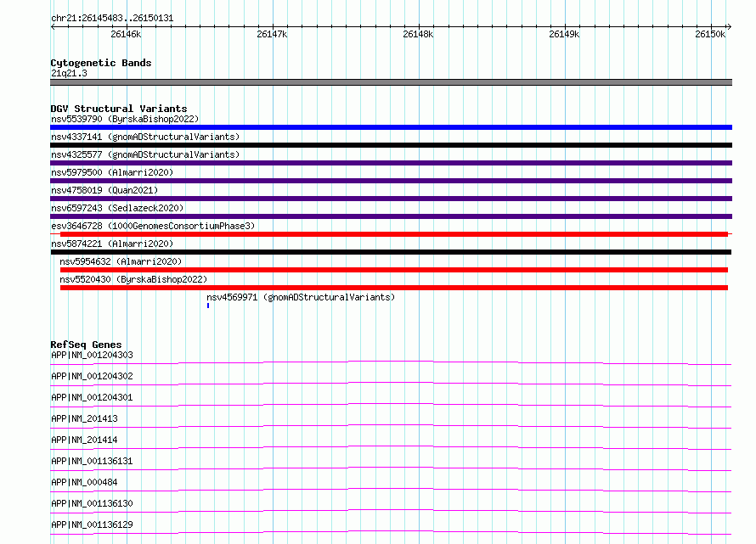Viewport: 756px width, 544px height.
Task: Open the nsv4758019 (Quan2021) label
Action: tap(104, 190)
